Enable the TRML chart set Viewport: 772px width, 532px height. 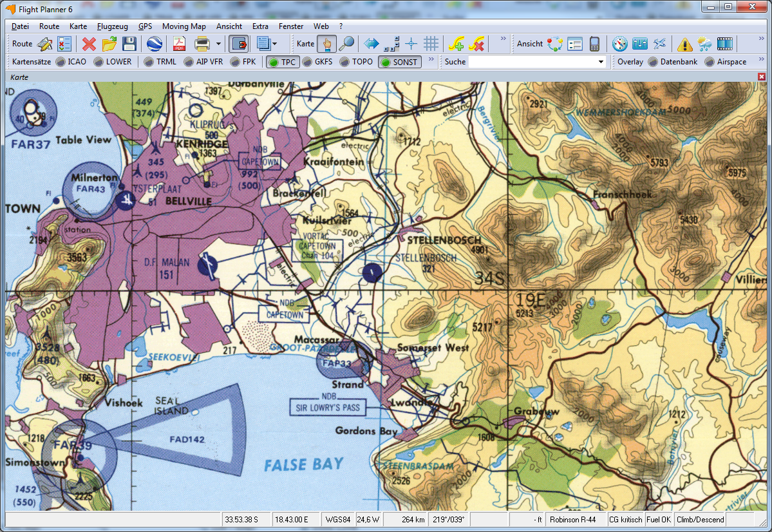tap(160, 62)
